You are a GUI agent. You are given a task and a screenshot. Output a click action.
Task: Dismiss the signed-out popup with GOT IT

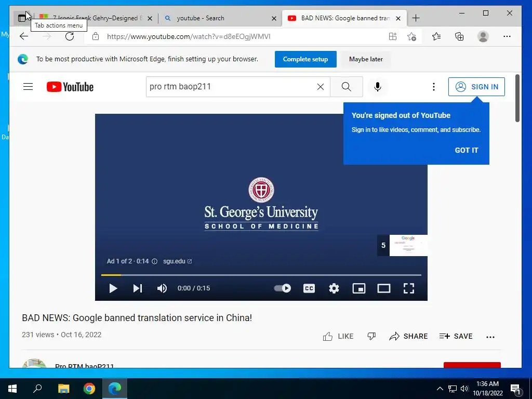coord(467,150)
